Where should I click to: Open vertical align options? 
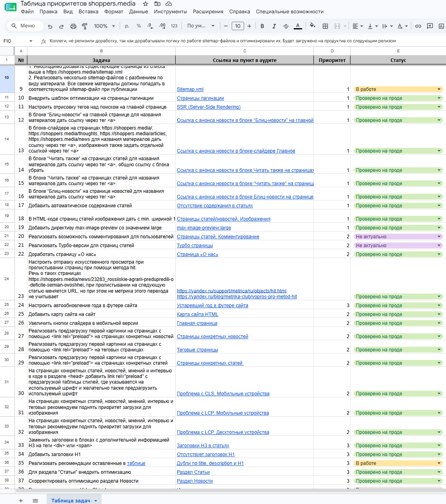point(373,26)
